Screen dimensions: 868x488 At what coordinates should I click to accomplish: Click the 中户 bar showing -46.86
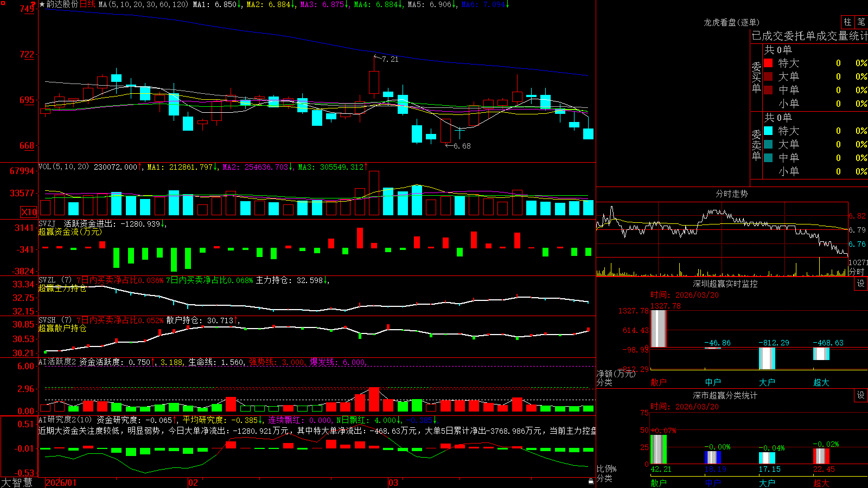712,348
